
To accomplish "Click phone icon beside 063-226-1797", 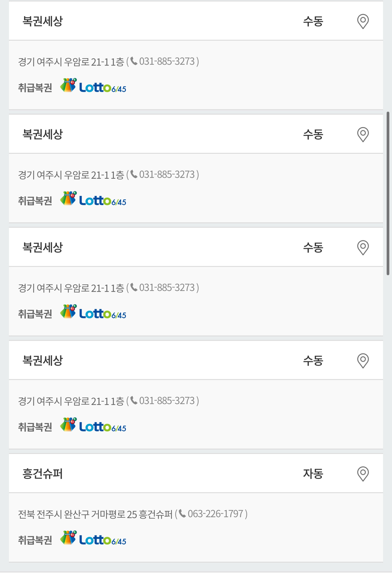I will tap(182, 513).
